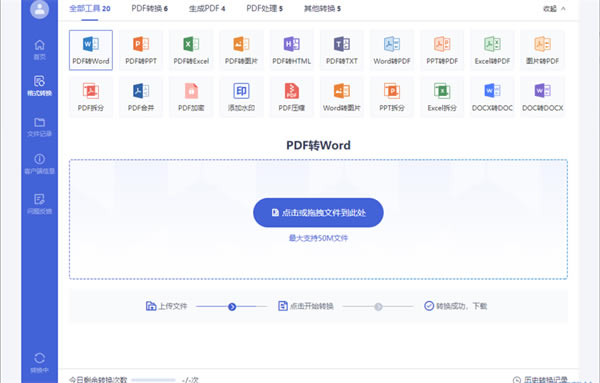Open the 历史转换记录 link
This screenshot has width=600, height=383.
point(540,380)
